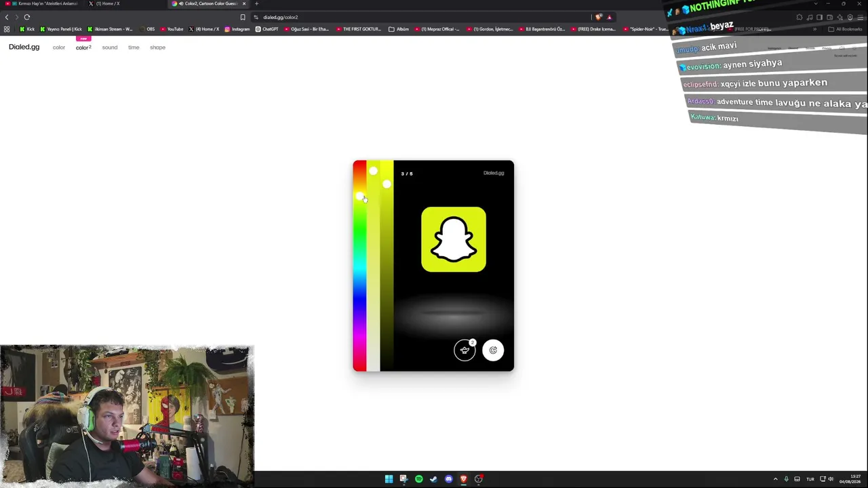Screen dimensions: 868x488
Task: Click the browser back arrow
Action: [7, 17]
